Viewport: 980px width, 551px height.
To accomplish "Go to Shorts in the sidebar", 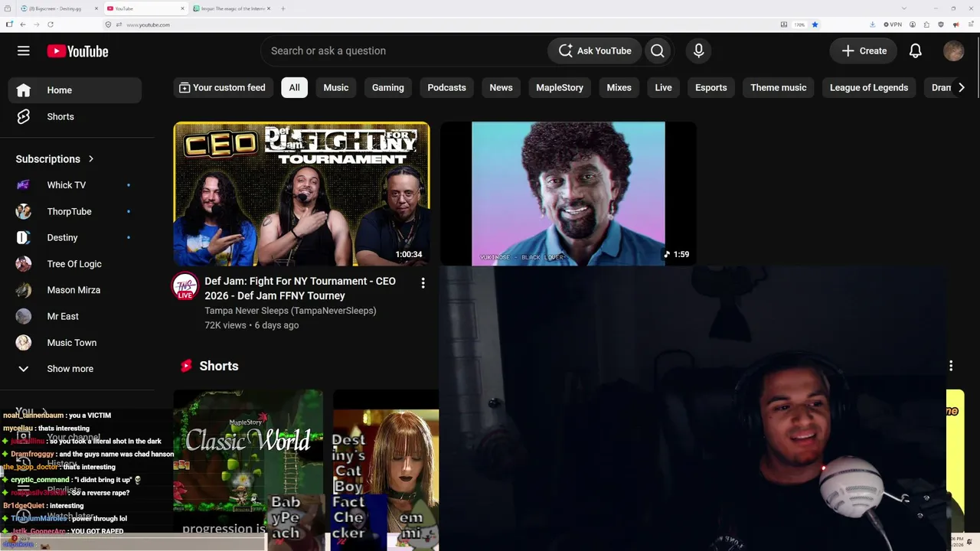I will [75, 116].
